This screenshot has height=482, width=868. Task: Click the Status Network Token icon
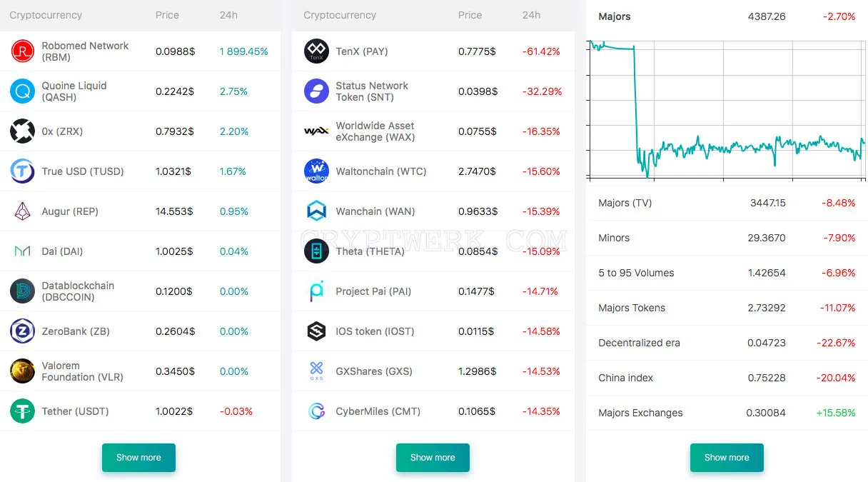coord(317,91)
